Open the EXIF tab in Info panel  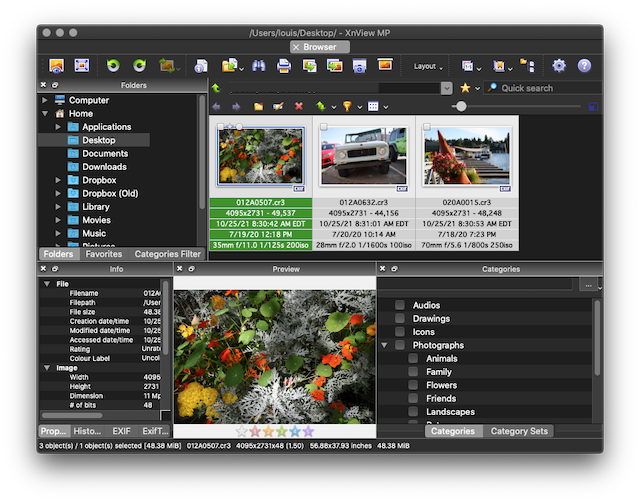(121, 431)
